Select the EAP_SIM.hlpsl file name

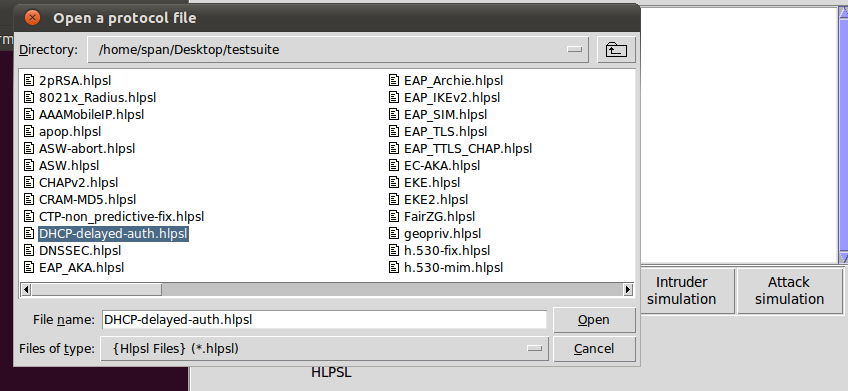tap(445, 115)
